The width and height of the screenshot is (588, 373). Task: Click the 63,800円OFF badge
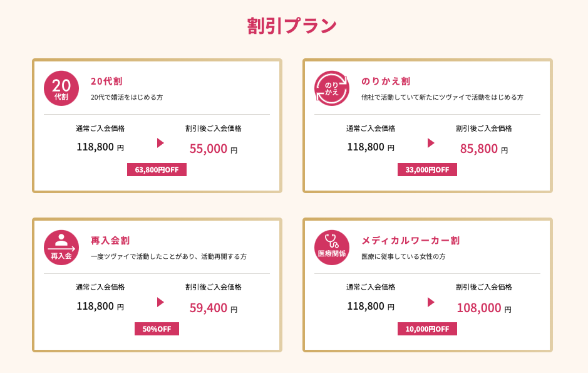coord(157,170)
